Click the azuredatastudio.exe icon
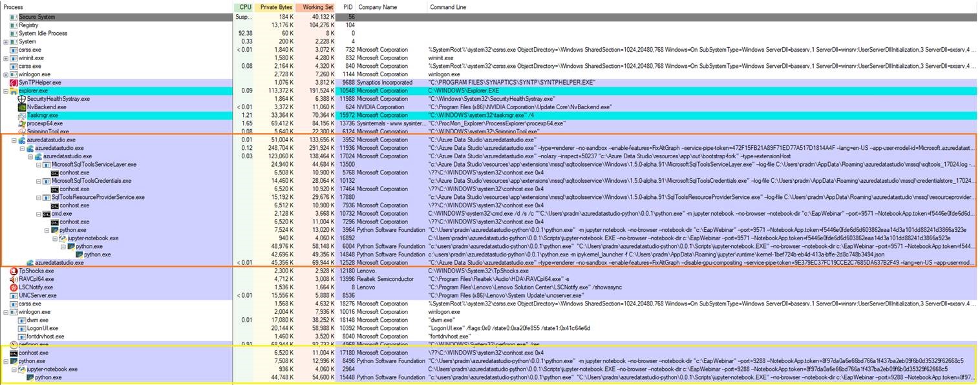Screen dimensions: 980x385 click(21, 140)
